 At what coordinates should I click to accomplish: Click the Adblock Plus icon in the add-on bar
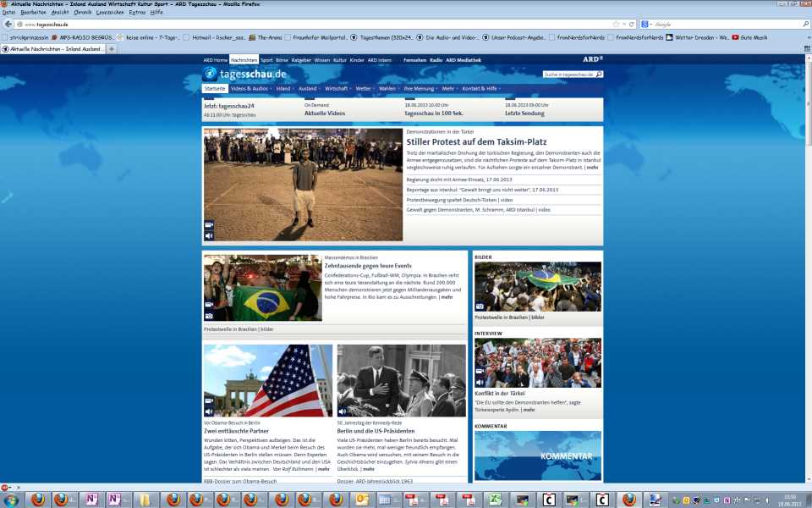tap(5, 488)
